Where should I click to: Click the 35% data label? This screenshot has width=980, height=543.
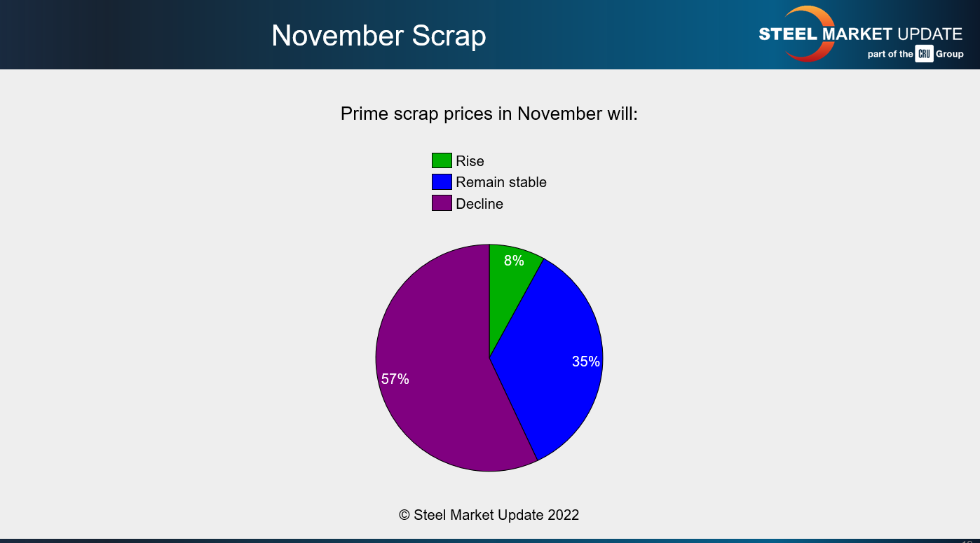point(585,362)
